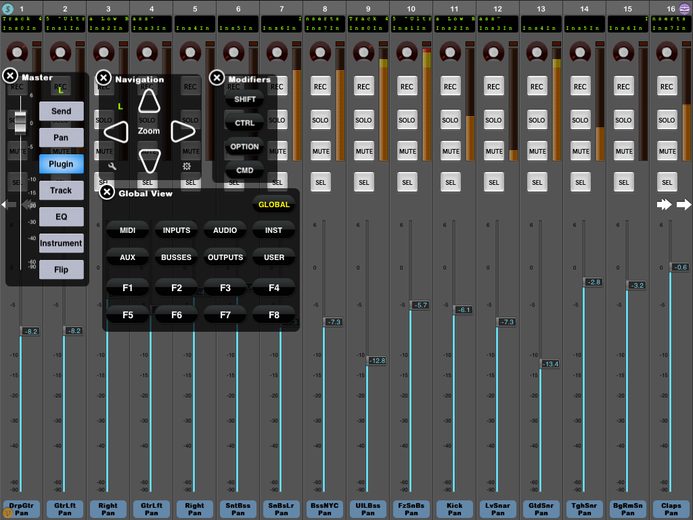Open the wrench tool in Navigation panel
The height and width of the screenshot is (520, 693).
point(112,166)
